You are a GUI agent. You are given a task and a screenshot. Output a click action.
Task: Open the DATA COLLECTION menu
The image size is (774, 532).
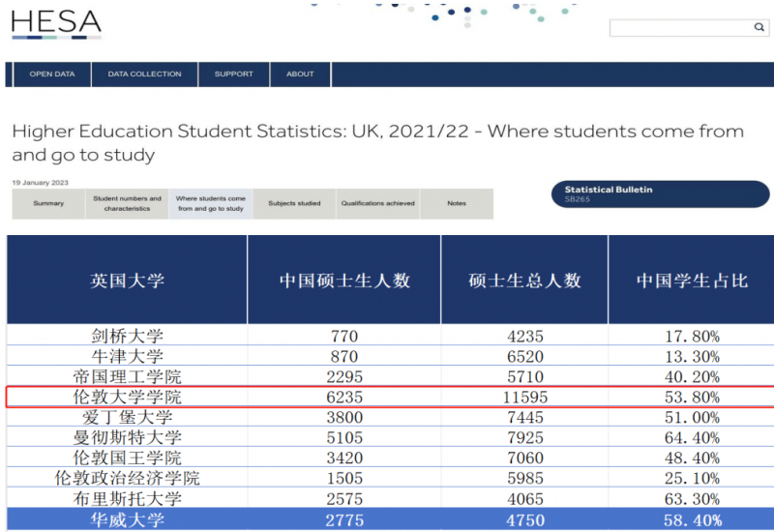click(144, 74)
